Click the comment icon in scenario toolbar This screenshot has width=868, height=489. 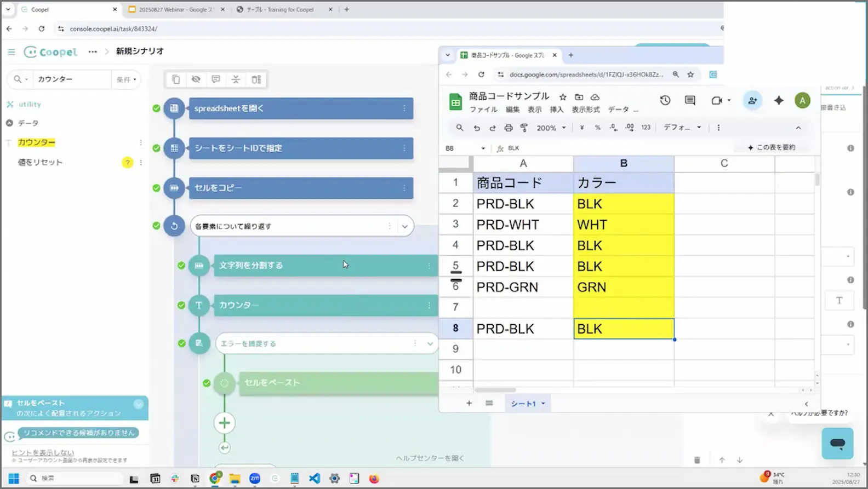pyautogui.click(x=216, y=79)
